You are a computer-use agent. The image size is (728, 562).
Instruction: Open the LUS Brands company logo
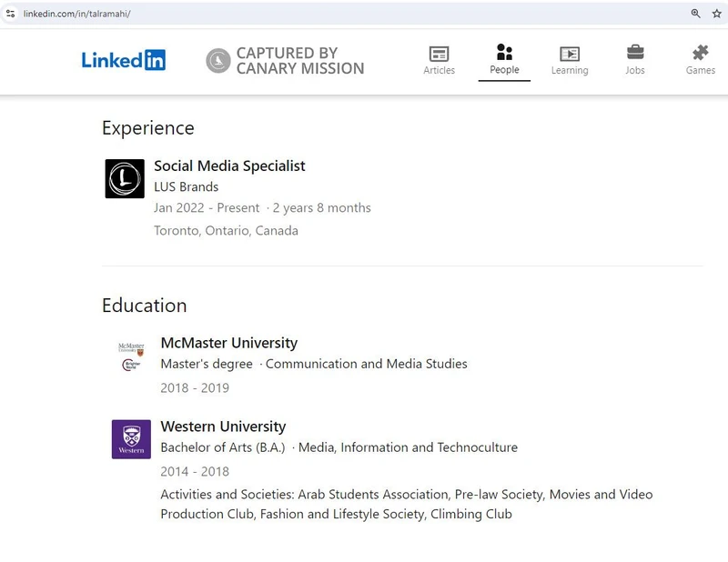pyautogui.click(x=124, y=178)
